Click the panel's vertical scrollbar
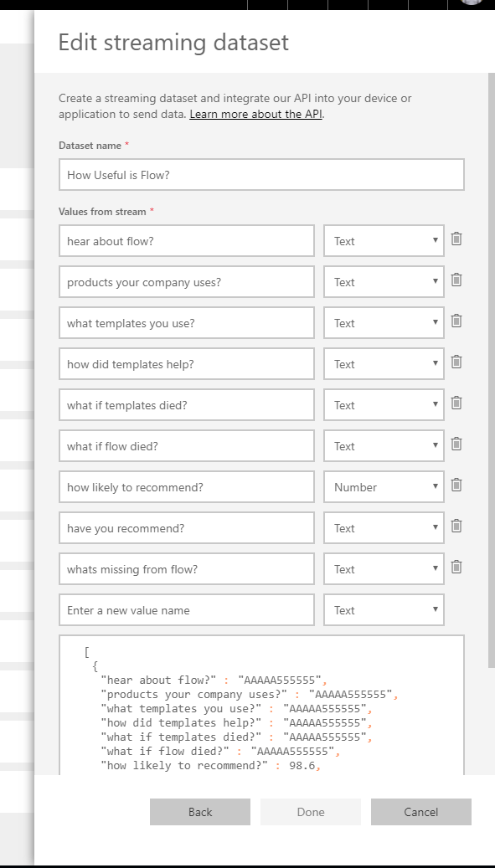495x868 pixels. pyautogui.click(x=491, y=370)
